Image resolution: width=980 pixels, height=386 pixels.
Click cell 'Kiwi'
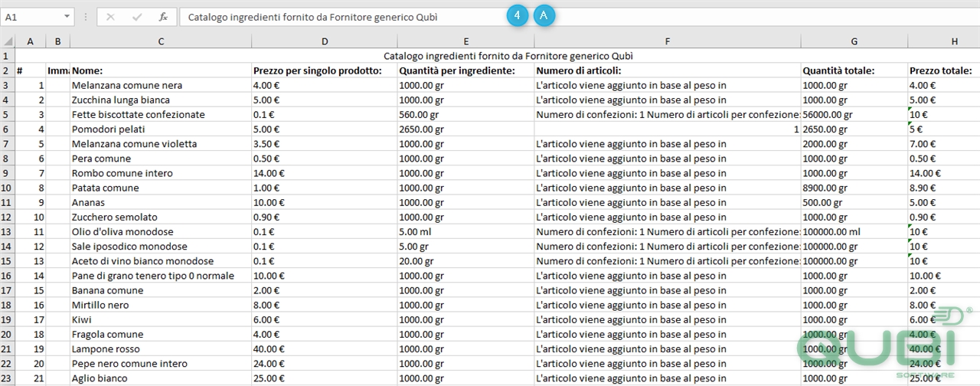(161, 320)
